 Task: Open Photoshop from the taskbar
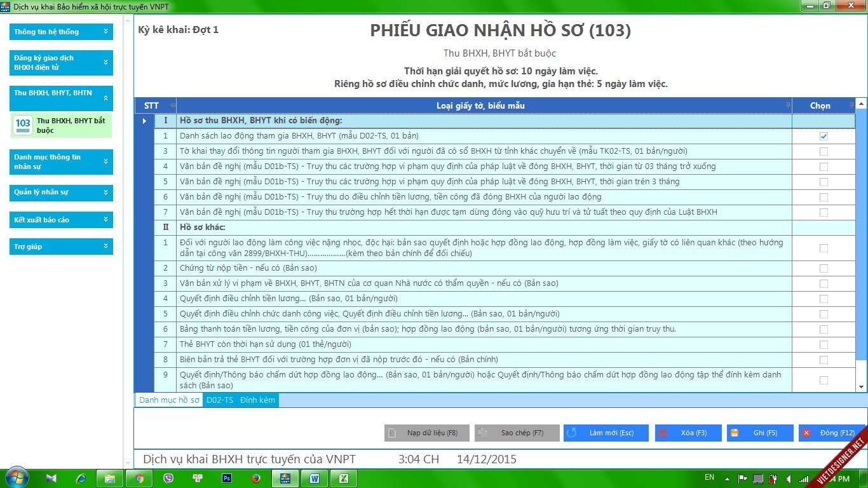(226, 478)
